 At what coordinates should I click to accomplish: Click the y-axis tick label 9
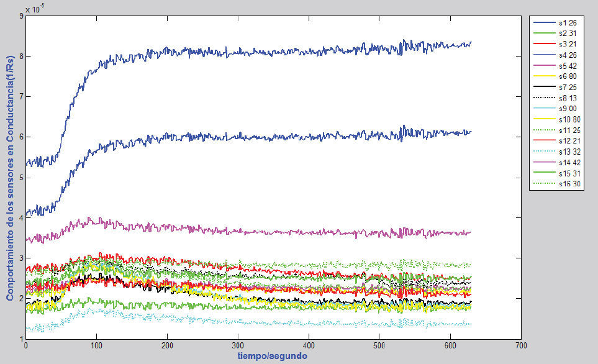click(x=21, y=16)
